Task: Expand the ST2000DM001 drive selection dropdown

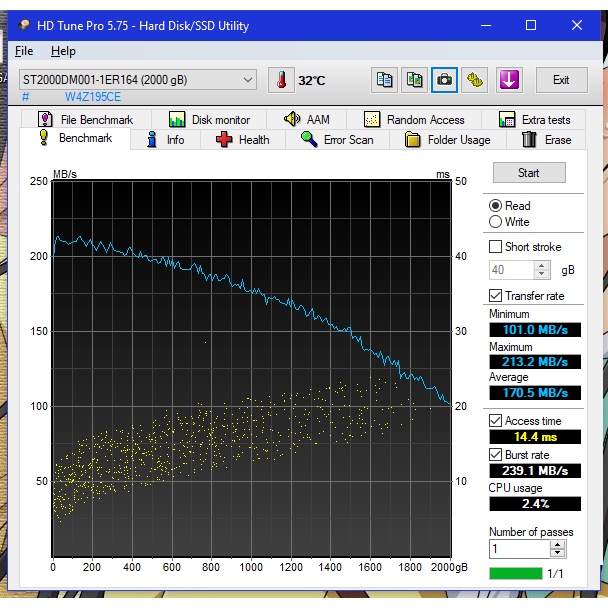Action: (x=248, y=80)
